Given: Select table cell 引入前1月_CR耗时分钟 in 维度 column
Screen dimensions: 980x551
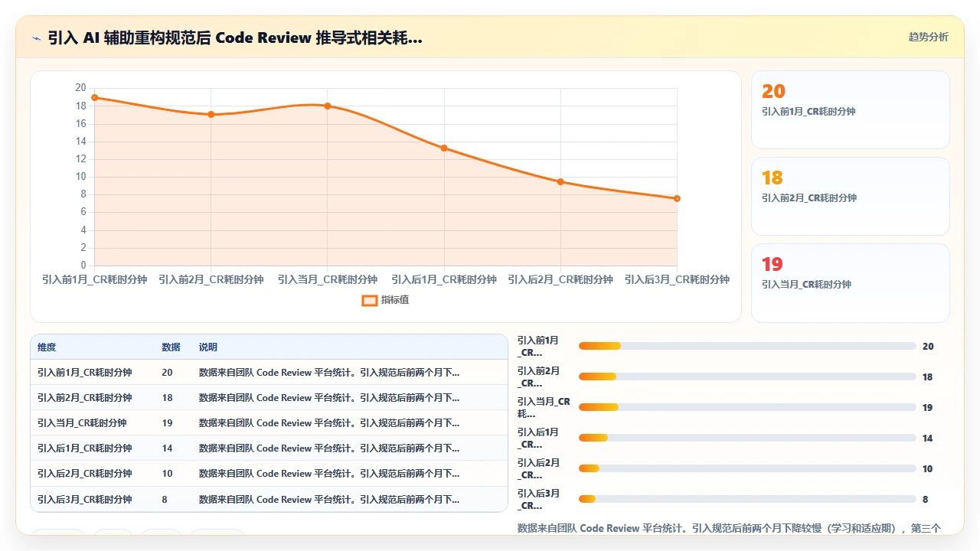Looking at the screenshot, I should (84, 373).
